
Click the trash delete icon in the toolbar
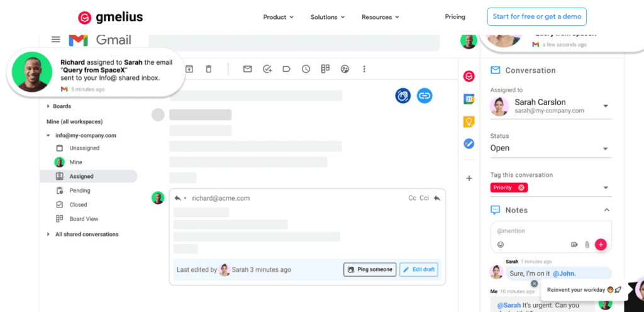coord(209,69)
